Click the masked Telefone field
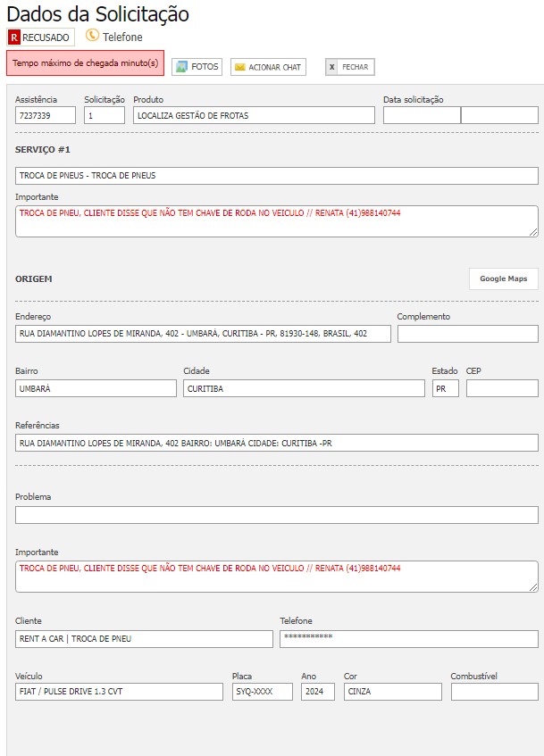The height and width of the screenshot is (756, 544). [408, 638]
